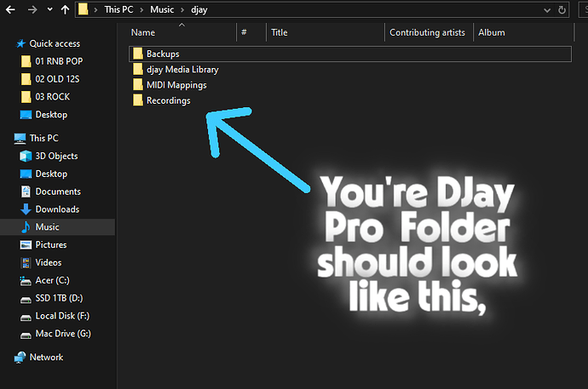Click the folder icon in address bar

tap(84, 9)
